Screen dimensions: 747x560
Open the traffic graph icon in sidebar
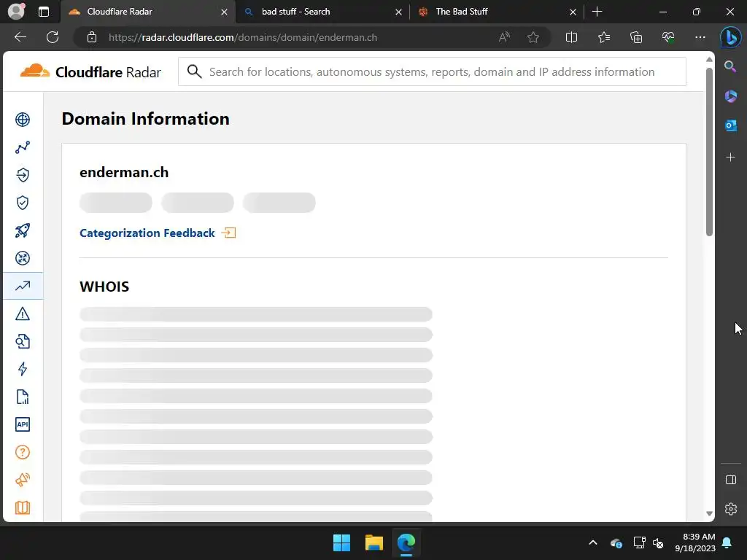pyautogui.click(x=23, y=147)
